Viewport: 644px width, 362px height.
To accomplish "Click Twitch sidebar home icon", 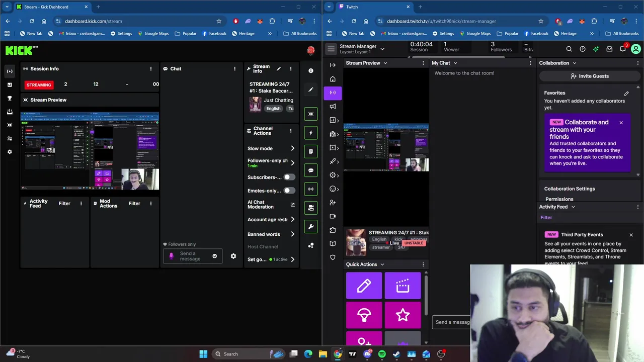I will pos(333,79).
